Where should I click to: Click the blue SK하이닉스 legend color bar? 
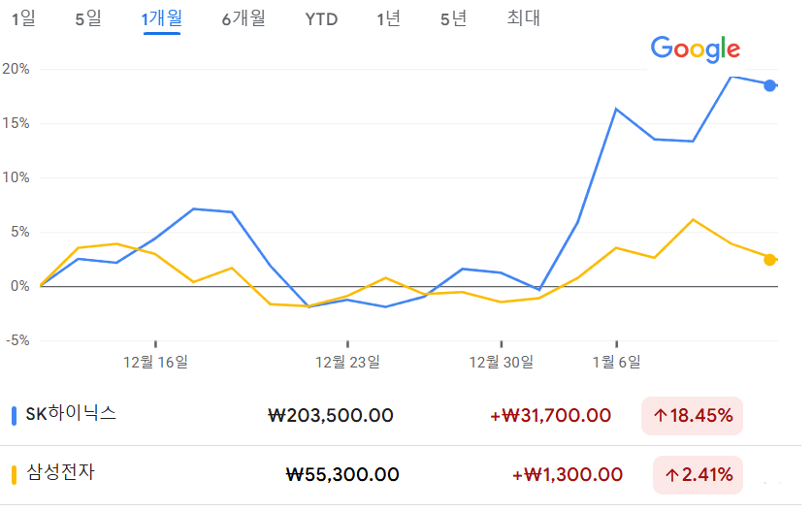(14, 416)
